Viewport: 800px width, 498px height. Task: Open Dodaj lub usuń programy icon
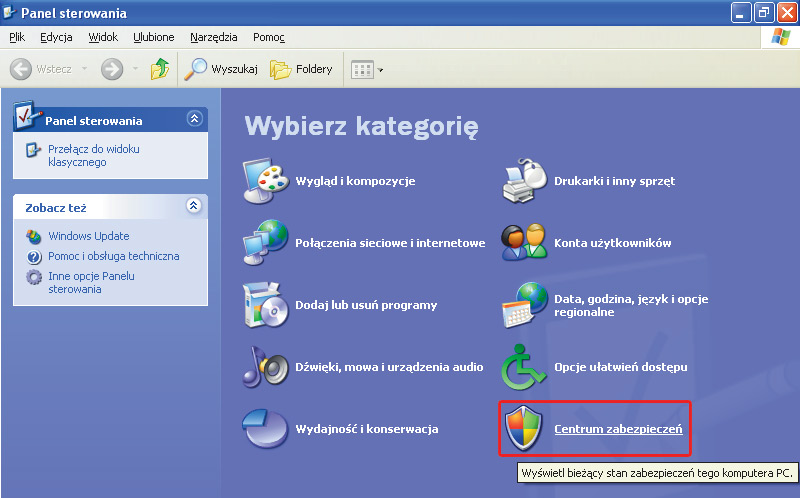tap(265, 305)
